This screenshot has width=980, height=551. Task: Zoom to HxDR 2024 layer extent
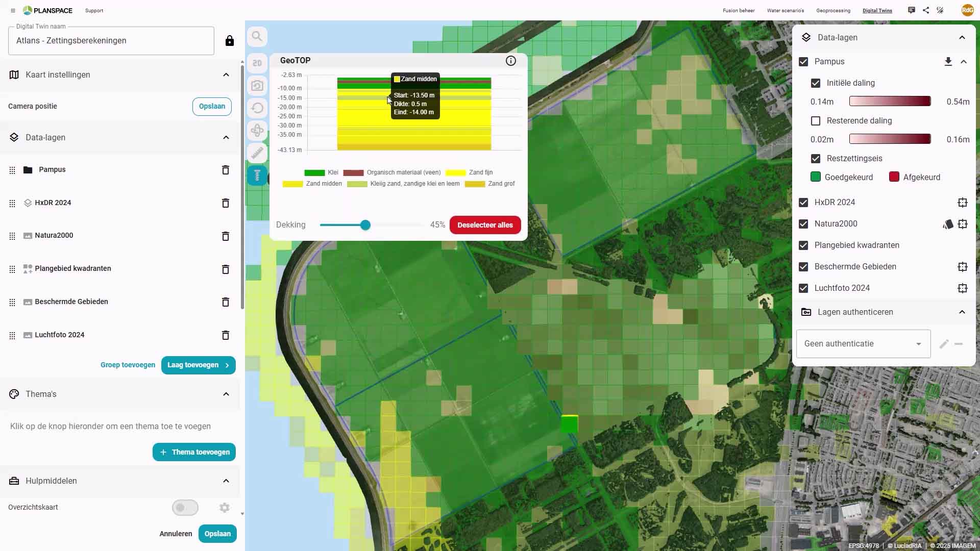click(962, 203)
